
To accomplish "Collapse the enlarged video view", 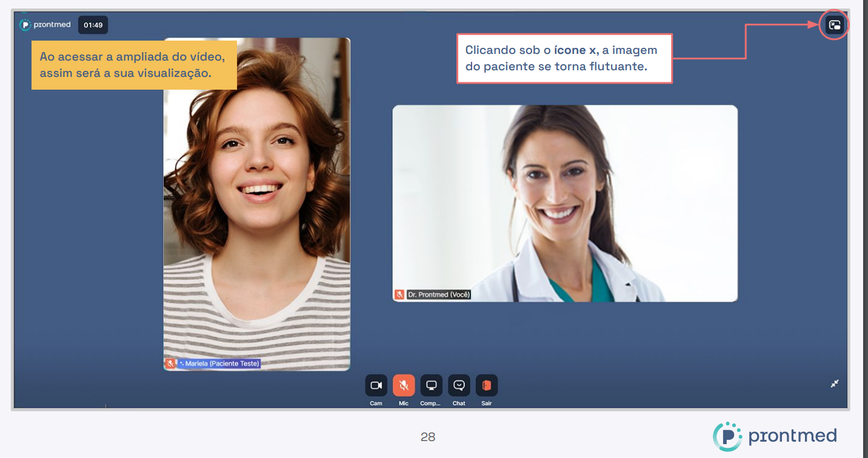I will (835, 383).
